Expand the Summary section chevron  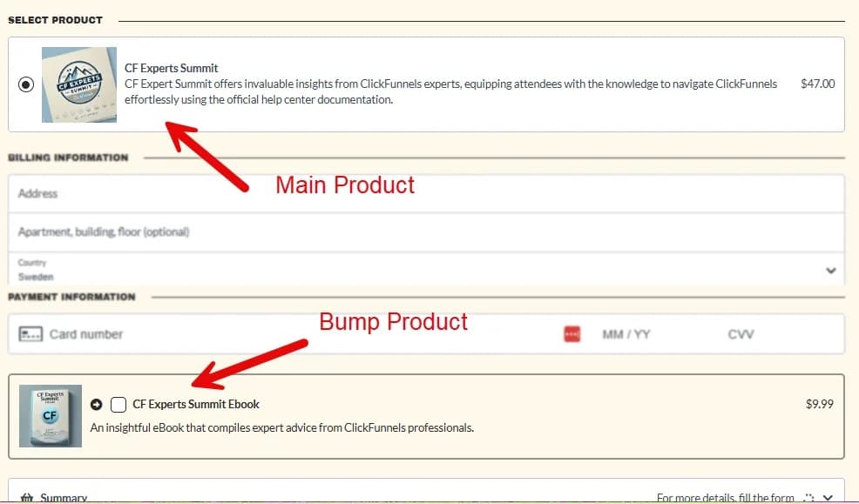pos(828,497)
